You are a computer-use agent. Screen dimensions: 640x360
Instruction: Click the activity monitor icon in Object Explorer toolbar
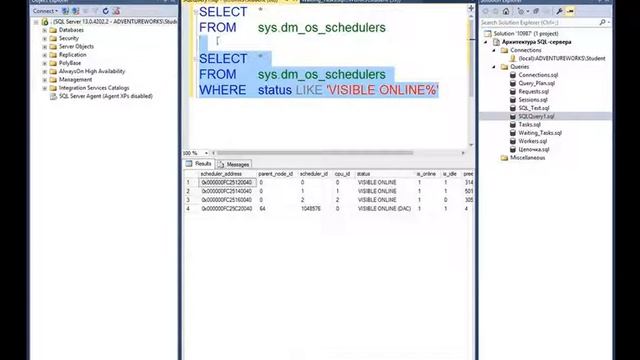click(116, 11)
